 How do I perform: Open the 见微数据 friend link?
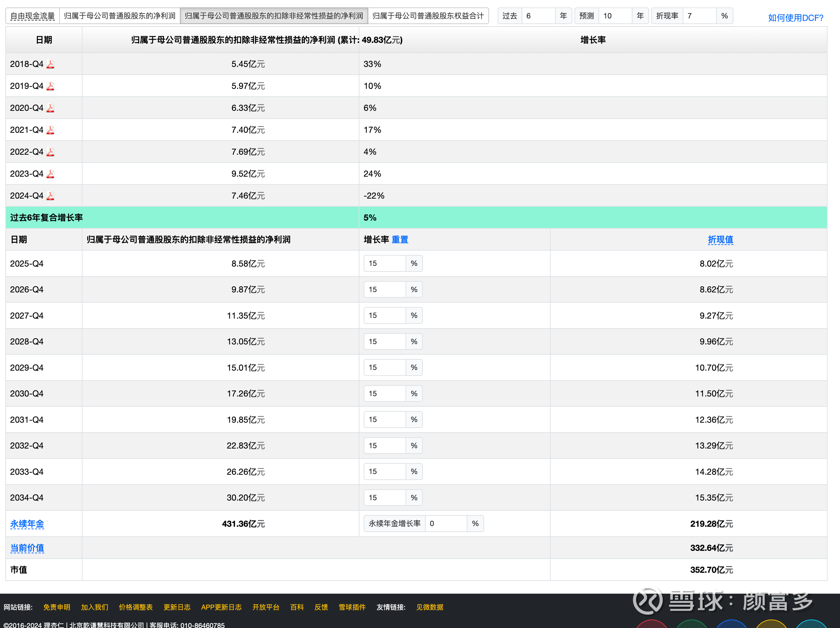coord(430,607)
